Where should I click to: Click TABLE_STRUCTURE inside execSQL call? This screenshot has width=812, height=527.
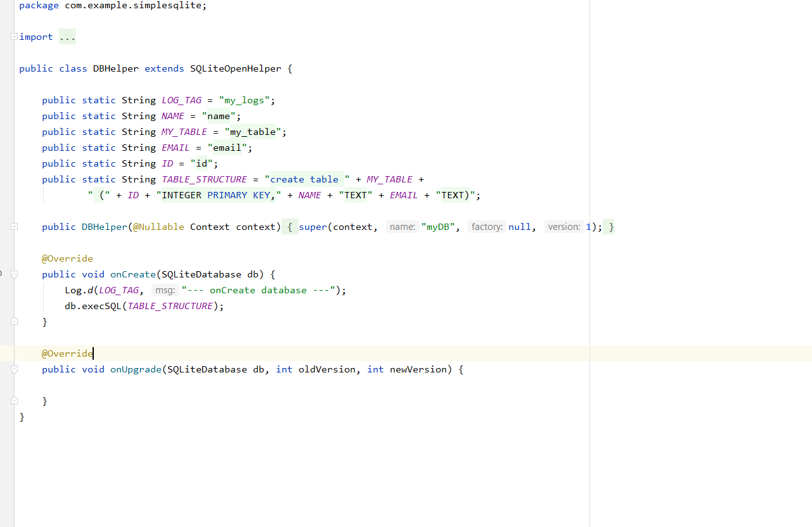(x=170, y=306)
